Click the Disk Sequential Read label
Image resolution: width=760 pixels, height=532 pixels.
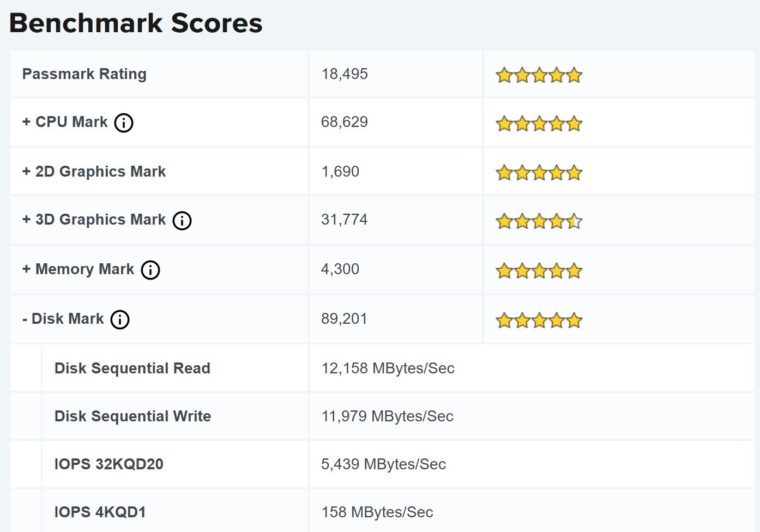click(132, 368)
